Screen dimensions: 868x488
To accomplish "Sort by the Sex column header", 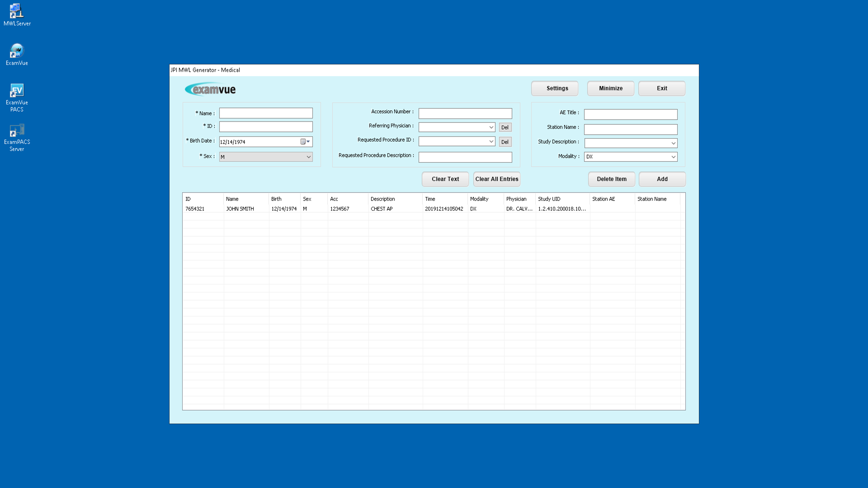I will 314,199.
